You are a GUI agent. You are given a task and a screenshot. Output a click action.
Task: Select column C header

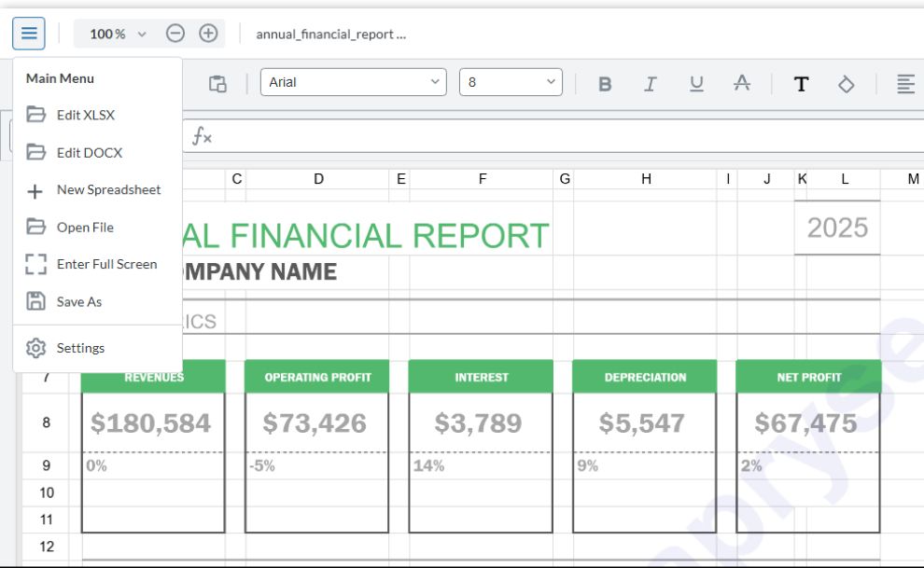pyautogui.click(x=236, y=179)
